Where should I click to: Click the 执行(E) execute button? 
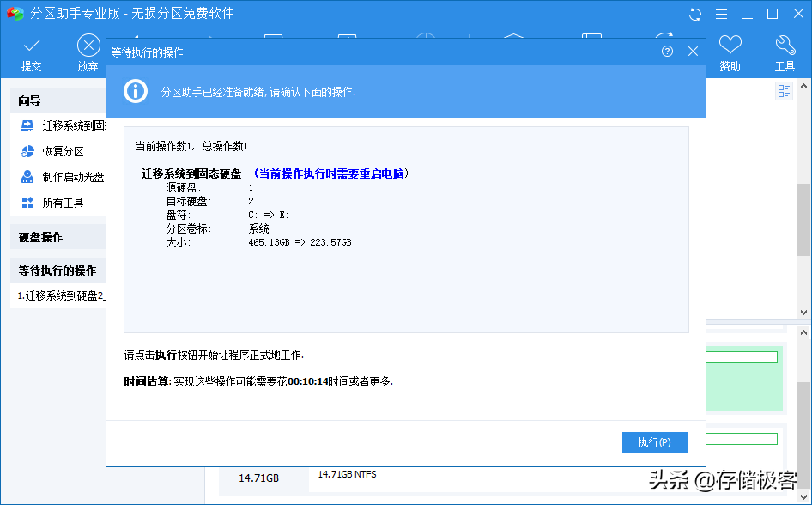[655, 441]
